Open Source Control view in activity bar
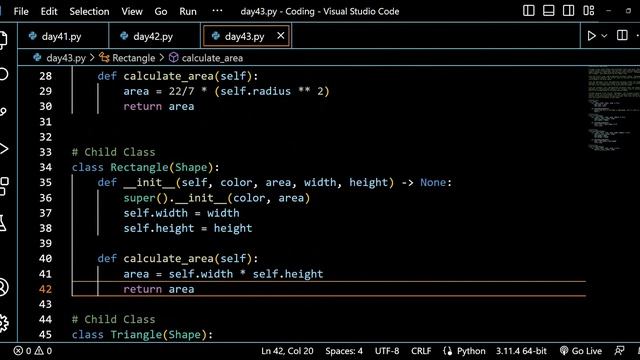This screenshot has width=640, height=360. [x=3, y=111]
